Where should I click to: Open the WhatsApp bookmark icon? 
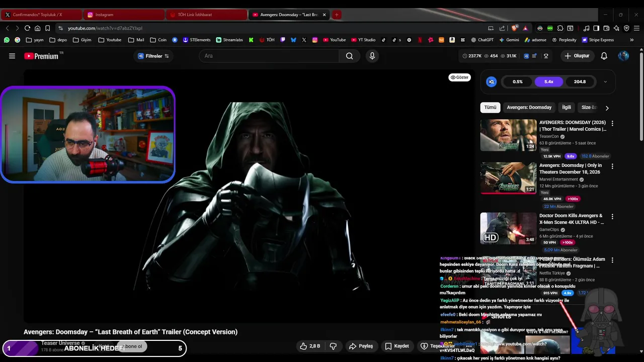7,40
